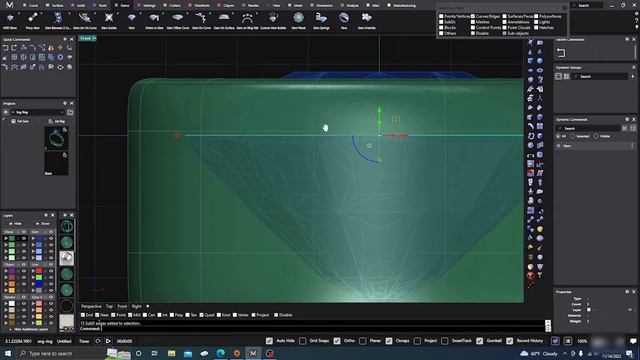Select the white sphere material swatch
This screenshot has width=640, height=360.
click(67, 258)
